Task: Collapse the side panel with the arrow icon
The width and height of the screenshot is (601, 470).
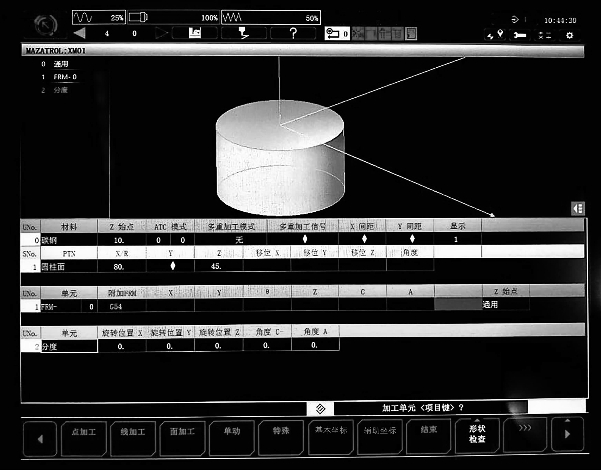Action: (x=578, y=209)
